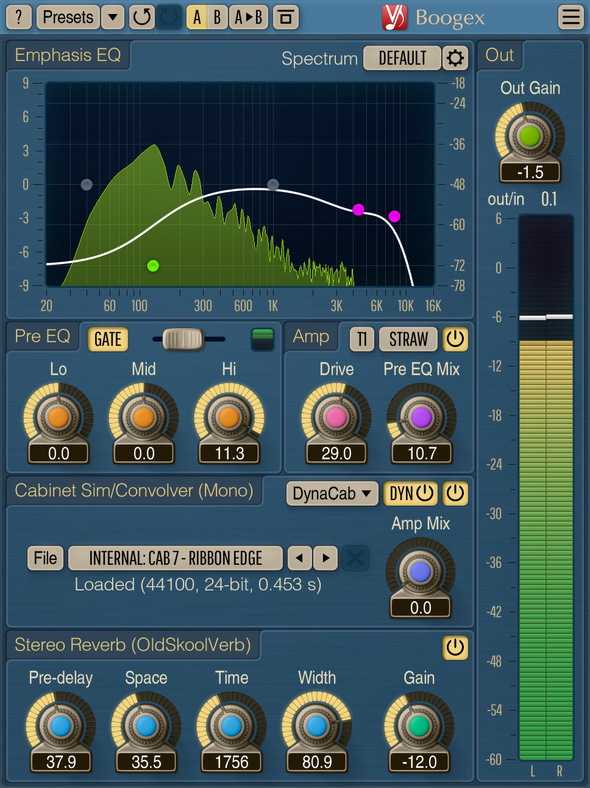Open the DynaCab mode dropdown

tap(332, 494)
